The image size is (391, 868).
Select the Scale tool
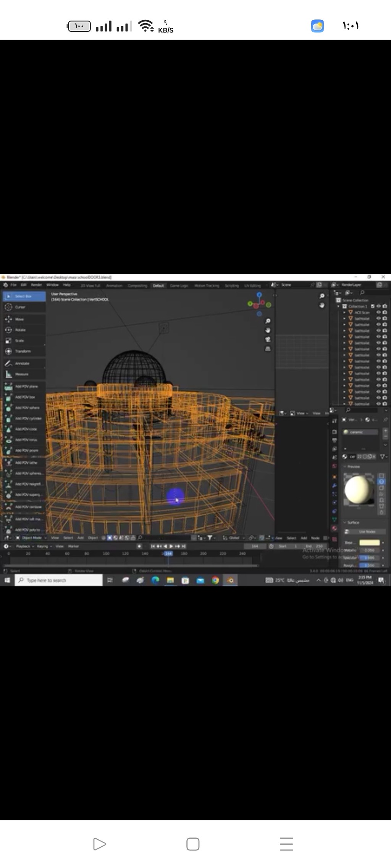click(24, 341)
